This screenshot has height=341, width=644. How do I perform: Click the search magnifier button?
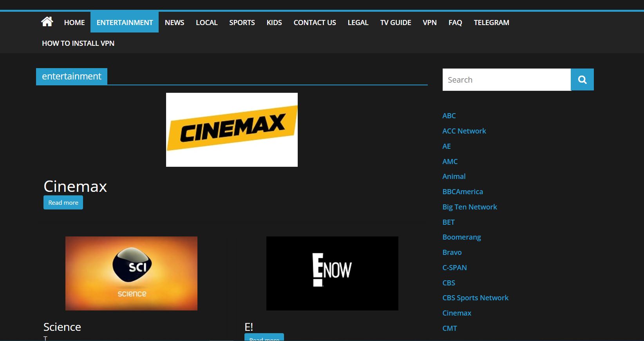click(x=582, y=79)
